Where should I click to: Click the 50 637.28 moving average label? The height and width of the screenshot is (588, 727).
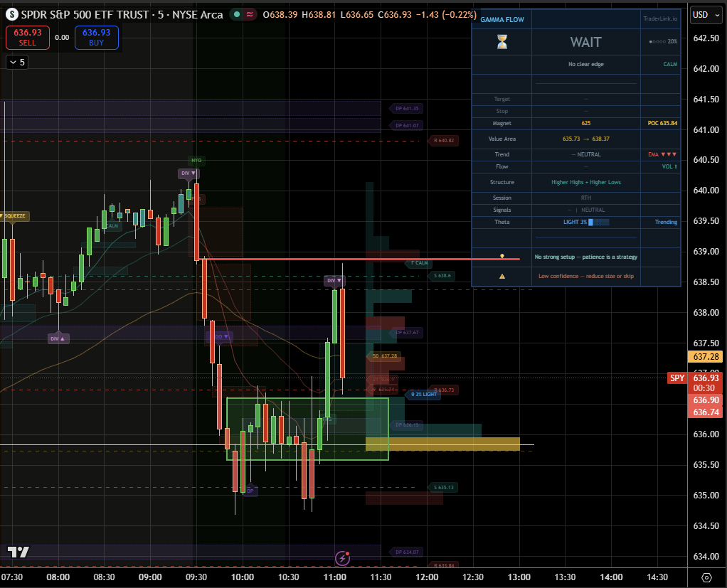coord(385,356)
